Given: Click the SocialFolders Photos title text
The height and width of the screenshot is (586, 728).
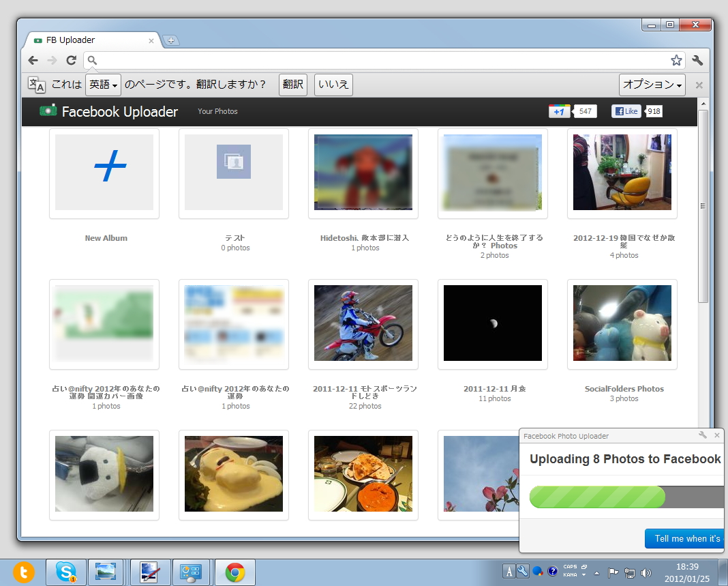Looking at the screenshot, I should pyautogui.click(x=624, y=389).
